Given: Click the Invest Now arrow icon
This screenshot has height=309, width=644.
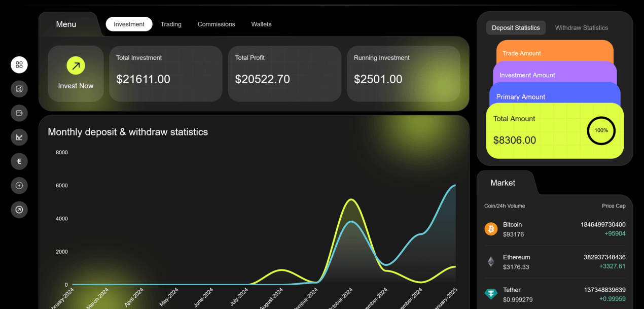Looking at the screenshot, I should (76, 65).
